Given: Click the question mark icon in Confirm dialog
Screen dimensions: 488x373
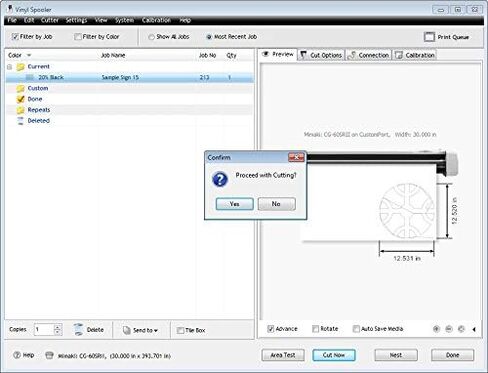Looking at the screenshot, I should (x=220, y=179).
